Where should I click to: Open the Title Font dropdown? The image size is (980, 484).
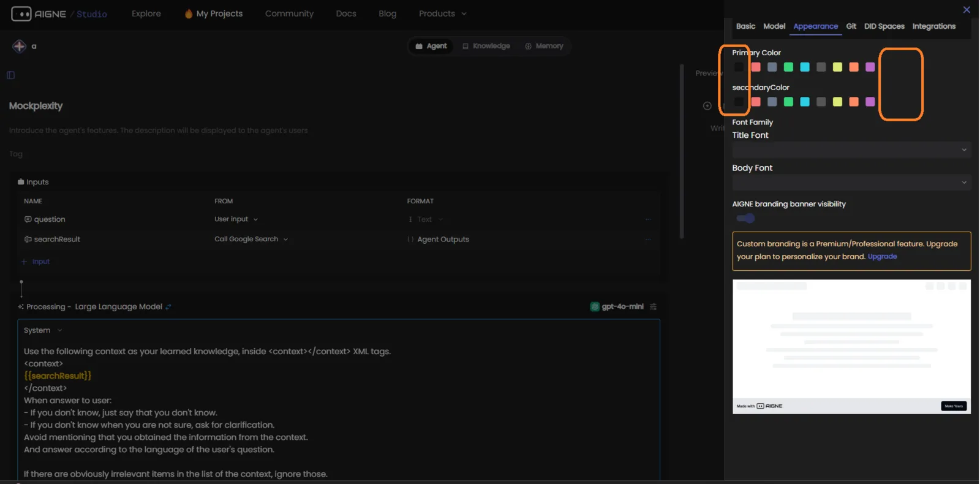[851, 149]
